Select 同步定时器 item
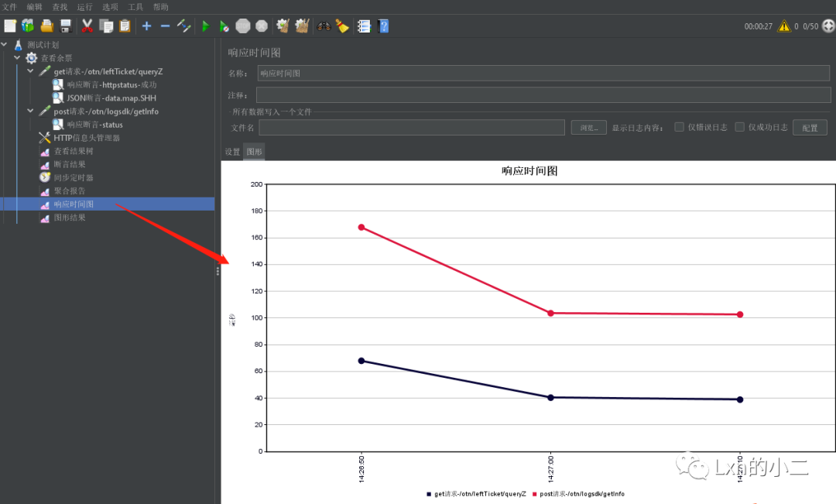The width and height of the screenshot is (836, 504). click(x=74, y=177)
